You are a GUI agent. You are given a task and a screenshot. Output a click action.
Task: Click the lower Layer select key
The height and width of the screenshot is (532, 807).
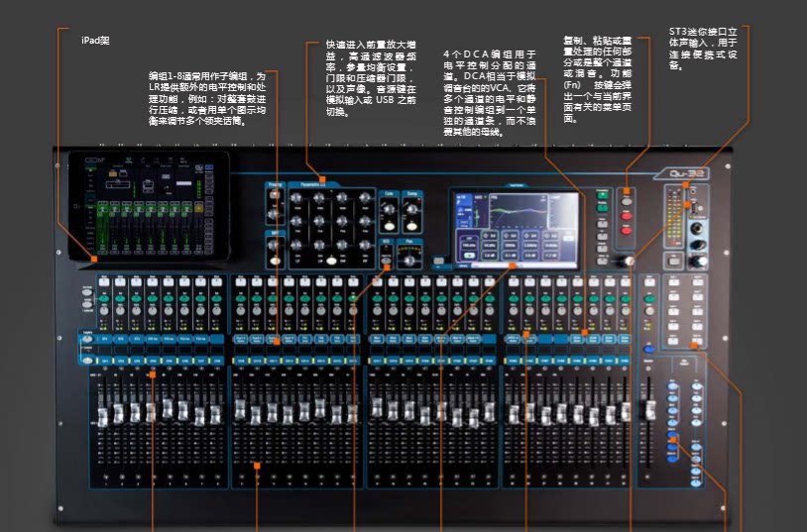pos(87,361)
